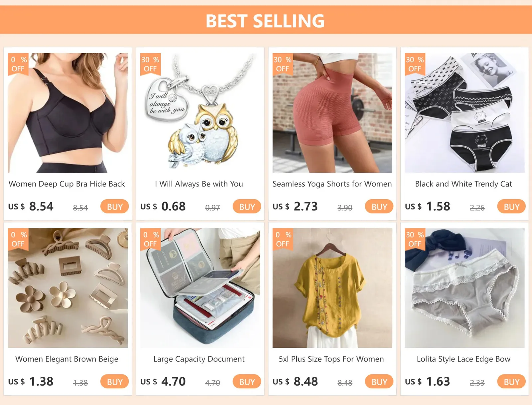
Task: Click BUY on Lolita Style Lace Edge Bow
Action: click(511, 382)
